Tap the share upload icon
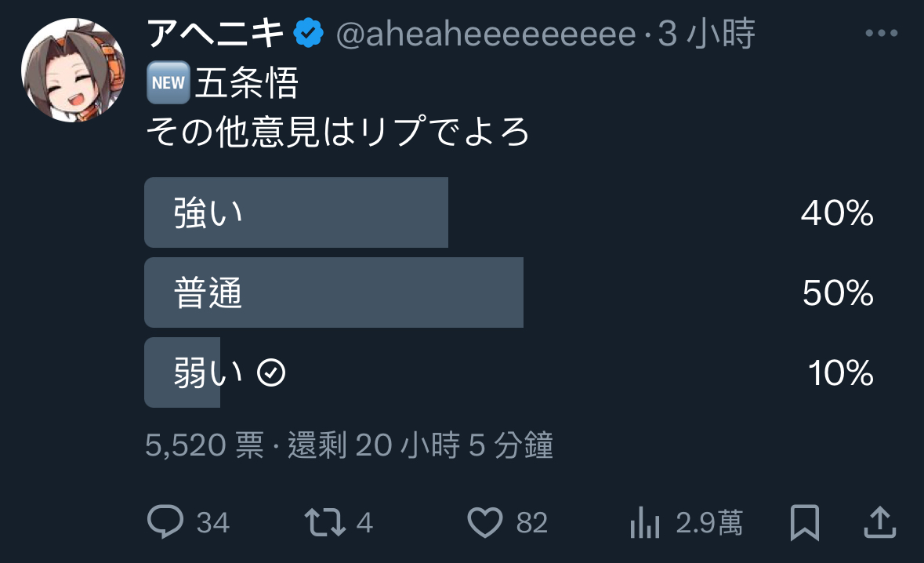This screenshot has height=563, width=924. click(x=880, y=522)
